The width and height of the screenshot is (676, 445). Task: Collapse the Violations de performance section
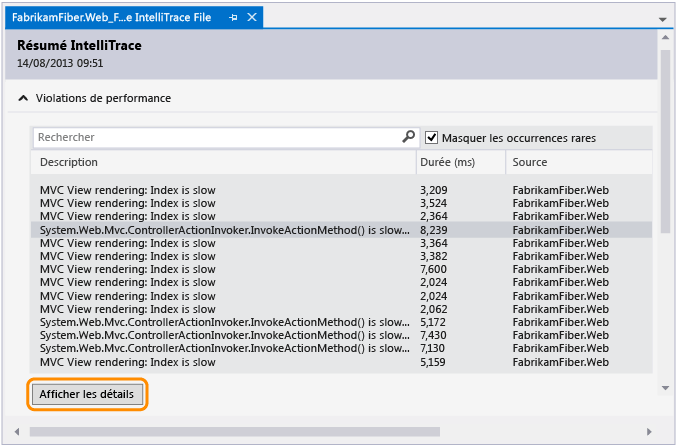(21, 98)
